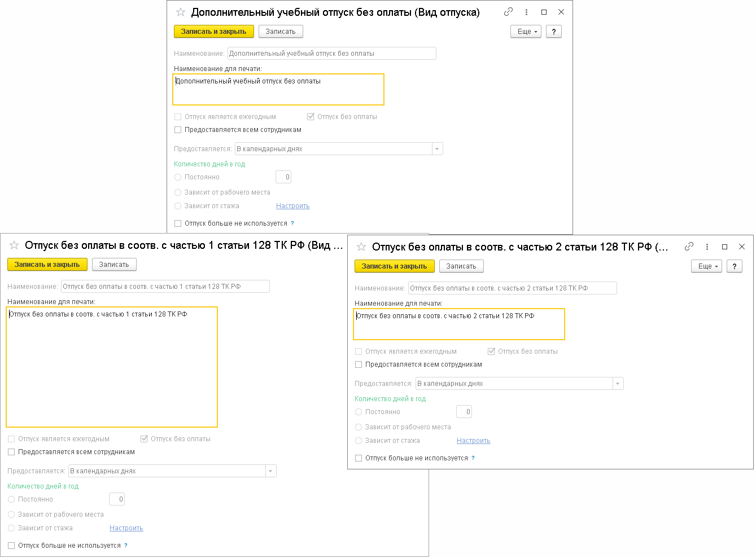Select 'Зависит от рабочего места' in учебный отпуск window
The height and width of the screenshot is (558, 756).
(x=178, y=192)
